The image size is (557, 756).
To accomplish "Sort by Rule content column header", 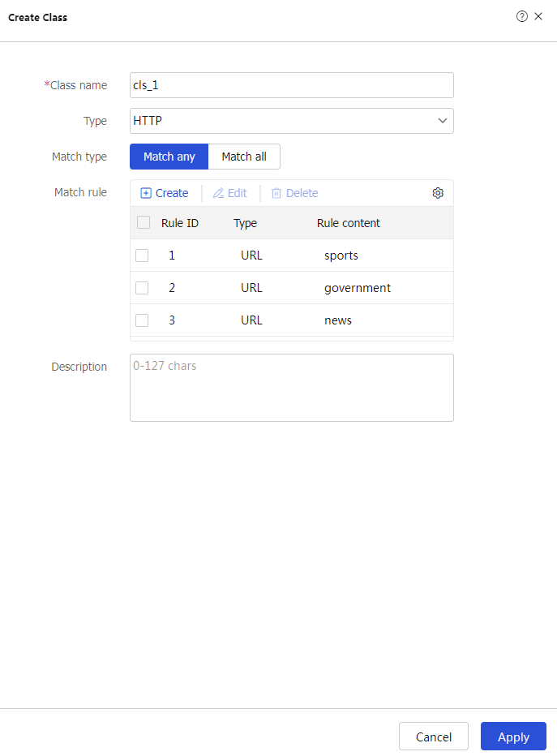I will 349,223.
